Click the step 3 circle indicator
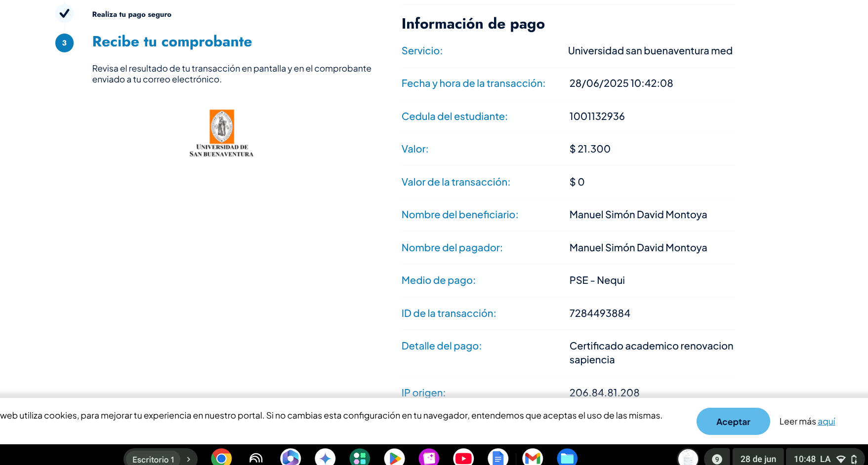The height and width of the screenshot is (465, 868). point(64,43)
